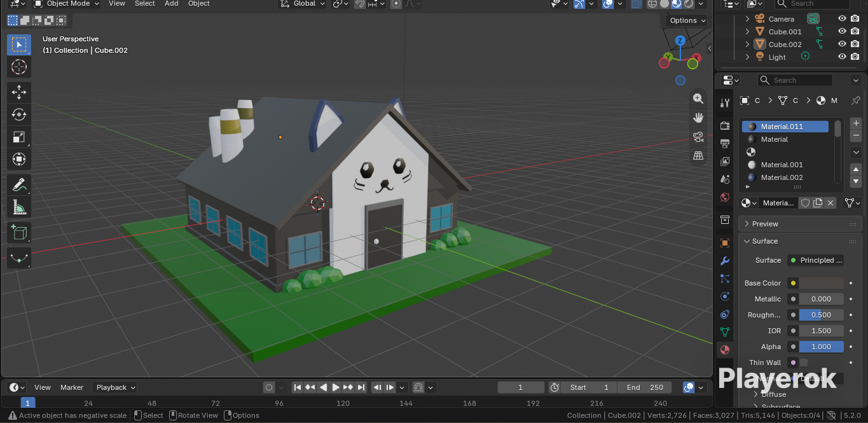Hide Cube.001 in viewport with eye icon
The image size is (868, 423).
(842, 32)
